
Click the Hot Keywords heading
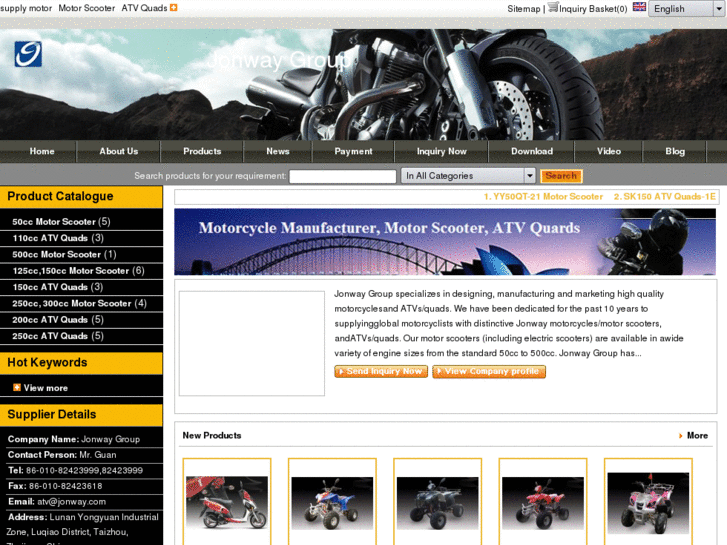47,362
